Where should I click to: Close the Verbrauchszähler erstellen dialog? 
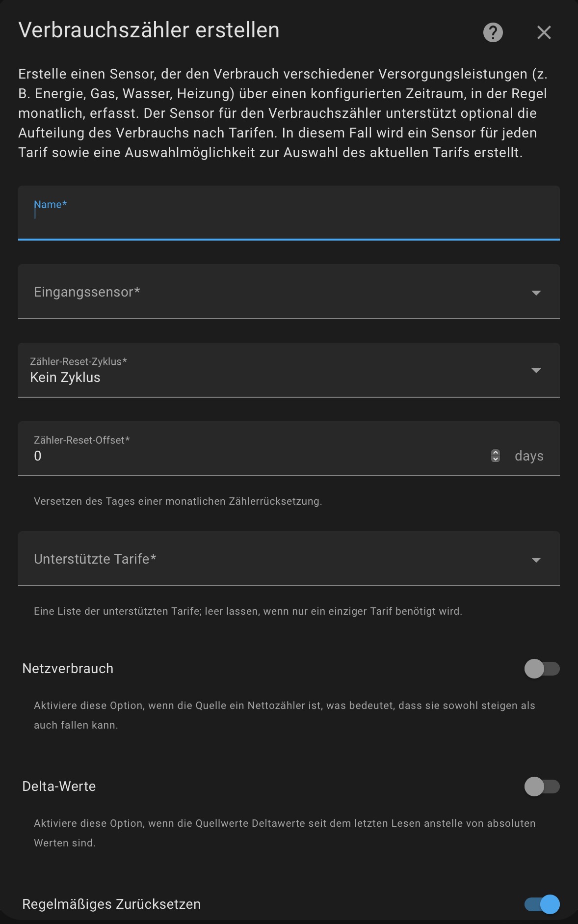pos(544,32)
